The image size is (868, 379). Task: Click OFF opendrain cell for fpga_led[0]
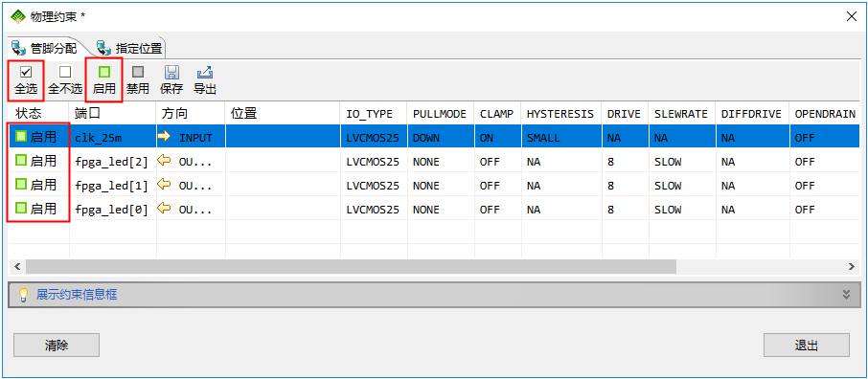click(824, 209)
